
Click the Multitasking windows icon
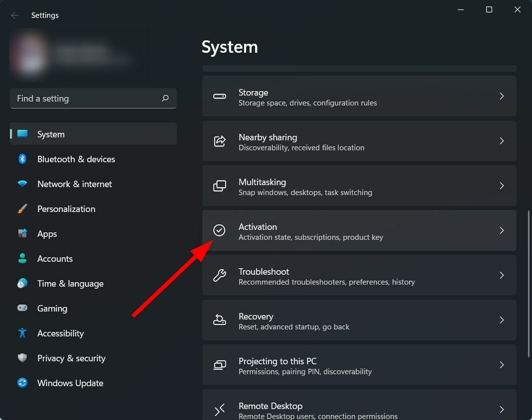click(220, 186)
